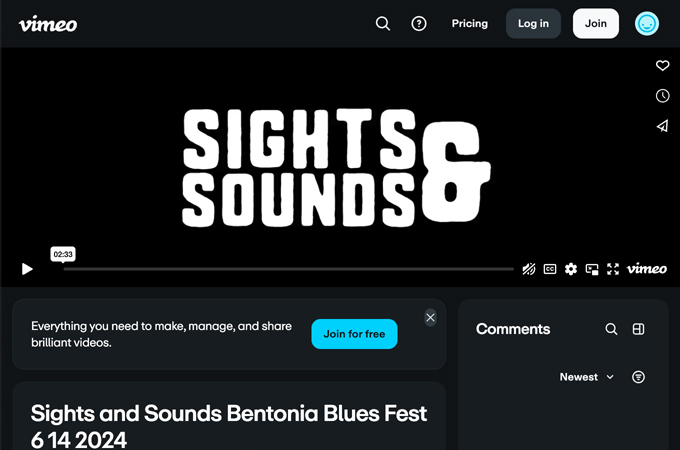The image size is (680, 450).
Task: Enter fullscreen mode
Action: tap(613, 269)
